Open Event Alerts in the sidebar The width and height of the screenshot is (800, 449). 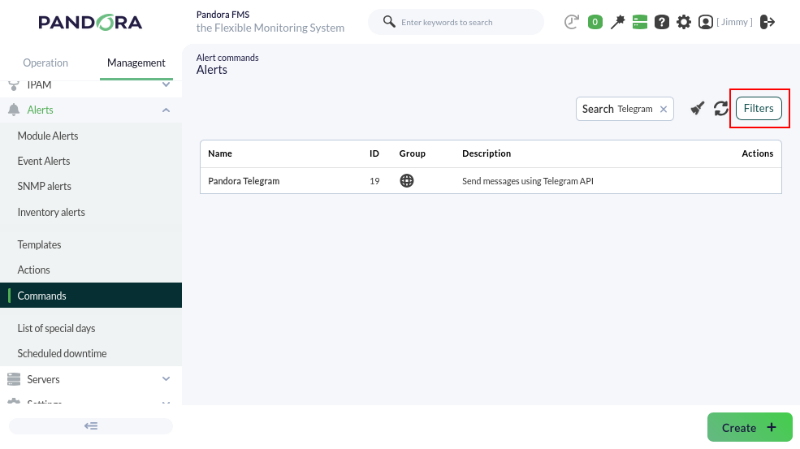44,161
